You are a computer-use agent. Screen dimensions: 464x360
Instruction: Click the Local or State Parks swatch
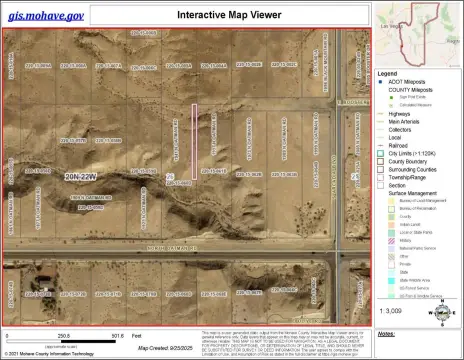point(392,233)
